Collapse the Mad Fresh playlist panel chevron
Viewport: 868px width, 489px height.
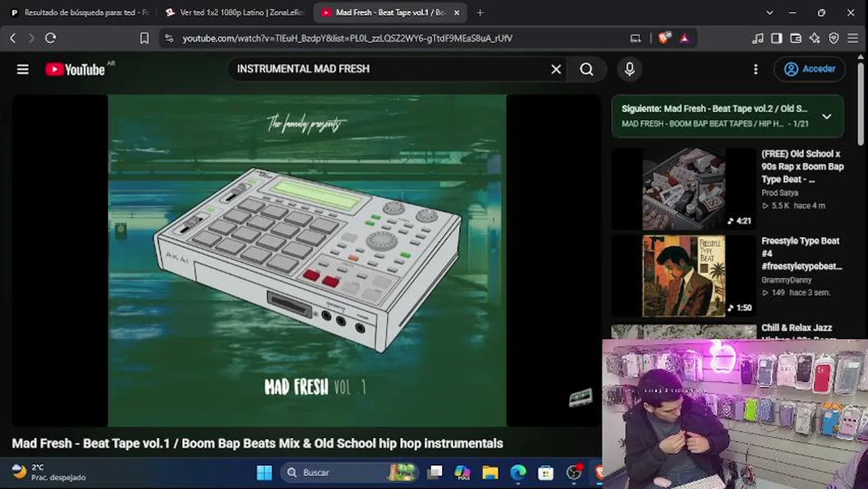827,116
